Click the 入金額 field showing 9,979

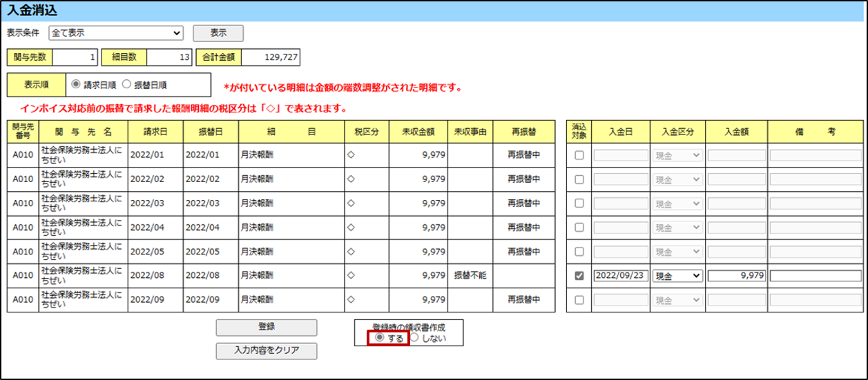[x=736, y=276]
